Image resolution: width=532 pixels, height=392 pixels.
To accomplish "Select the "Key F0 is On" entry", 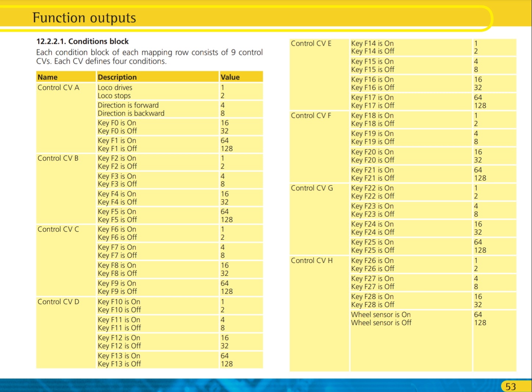I will pyautogui.click(x=117, y=123).
